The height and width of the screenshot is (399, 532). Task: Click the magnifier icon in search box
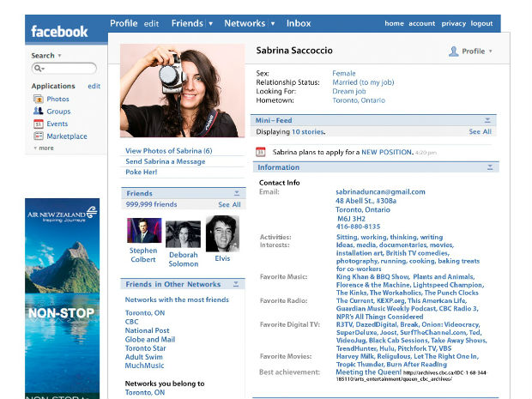pos(38,69)
